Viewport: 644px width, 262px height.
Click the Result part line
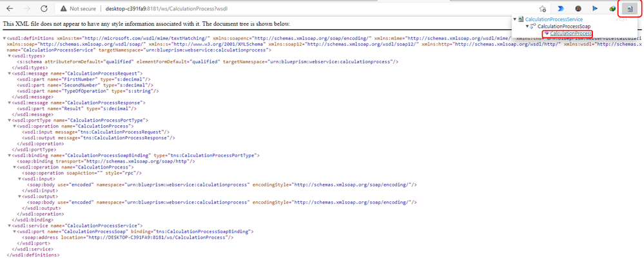[x=76, y=108]
